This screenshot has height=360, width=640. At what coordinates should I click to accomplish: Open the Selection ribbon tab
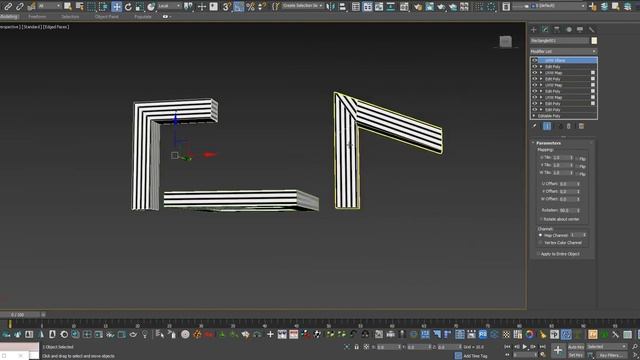[x=70, y=17]
